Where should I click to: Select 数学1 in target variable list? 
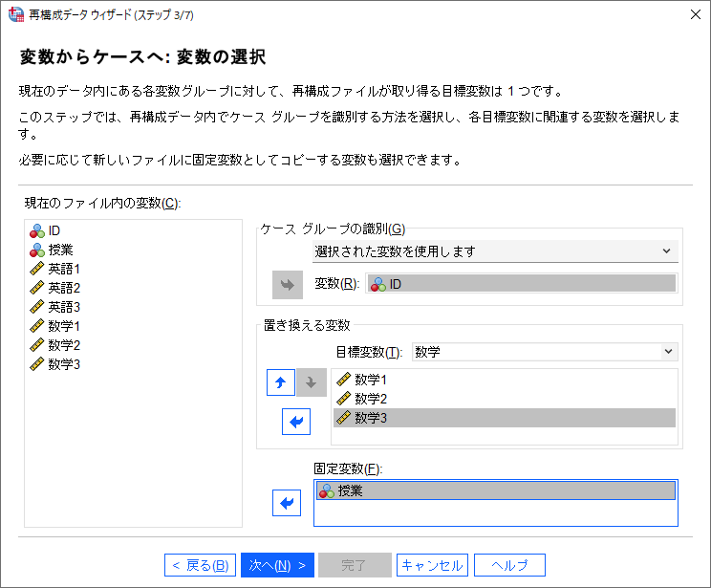(370, 380)
